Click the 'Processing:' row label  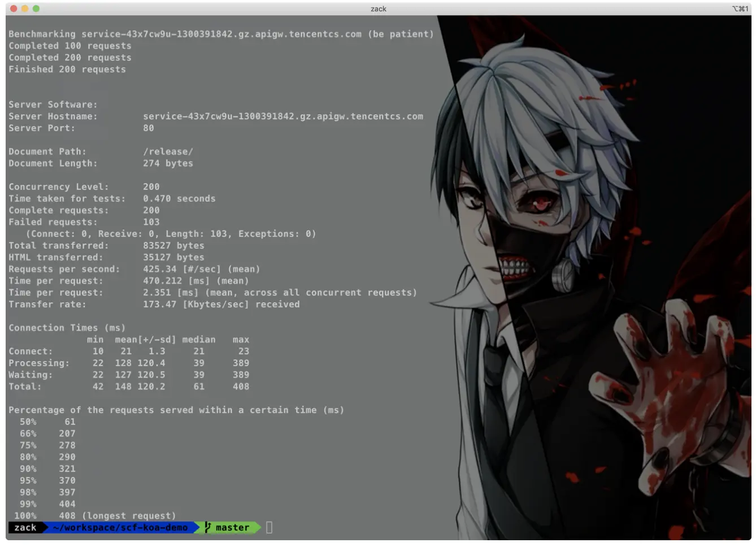point(39,363)
